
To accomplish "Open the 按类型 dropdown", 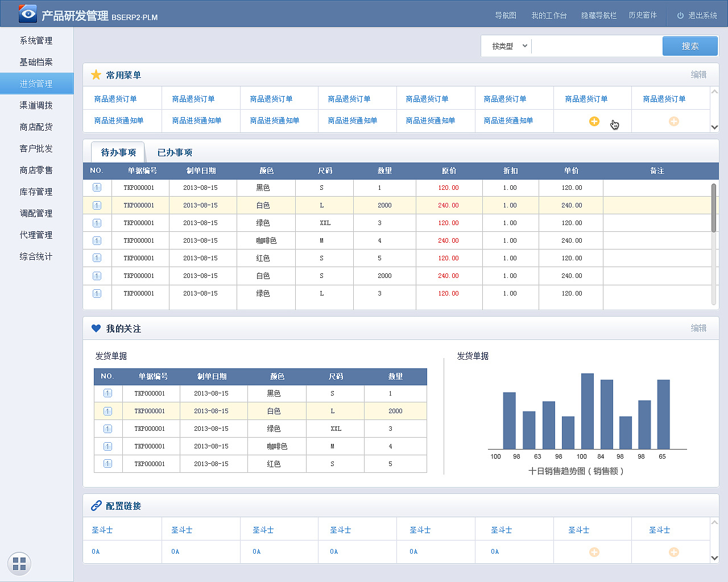I will (x=506, y=46).
